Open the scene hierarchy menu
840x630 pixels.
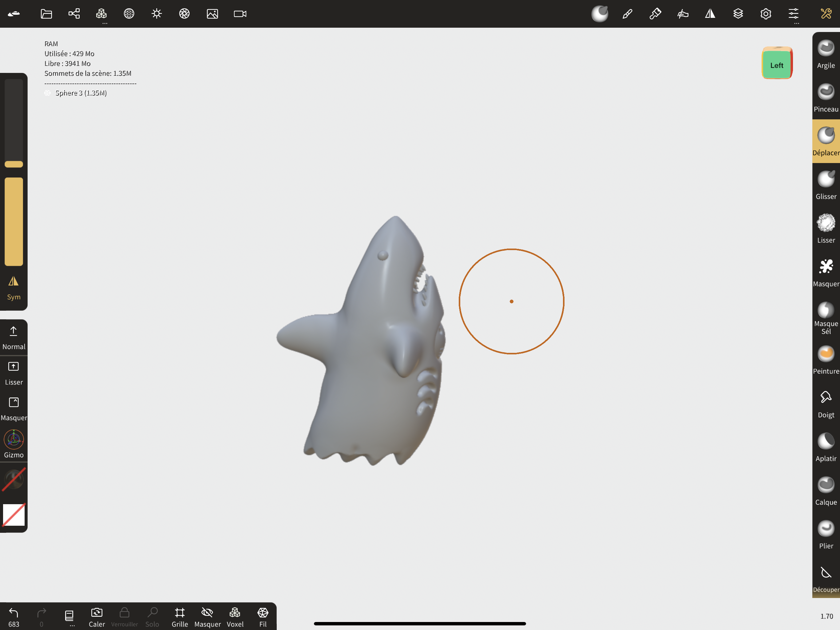click(x=74, y=14)
